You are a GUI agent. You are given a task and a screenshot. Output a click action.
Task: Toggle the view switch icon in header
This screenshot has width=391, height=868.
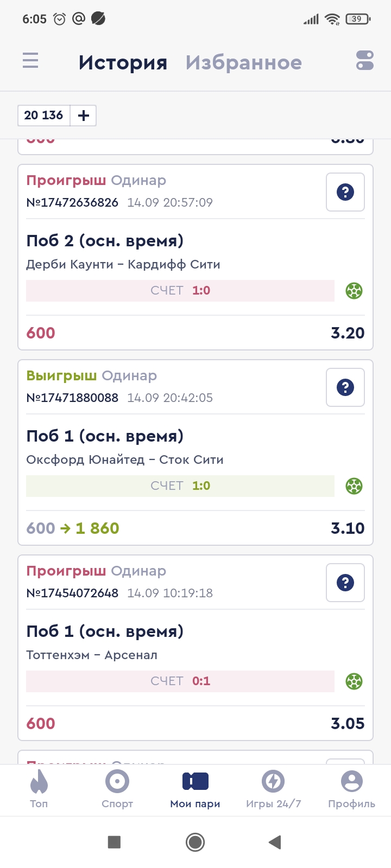click(365, 60)
